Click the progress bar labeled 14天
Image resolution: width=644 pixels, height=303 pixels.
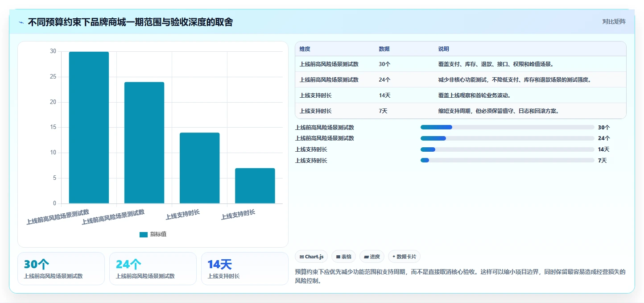[507, 149]
